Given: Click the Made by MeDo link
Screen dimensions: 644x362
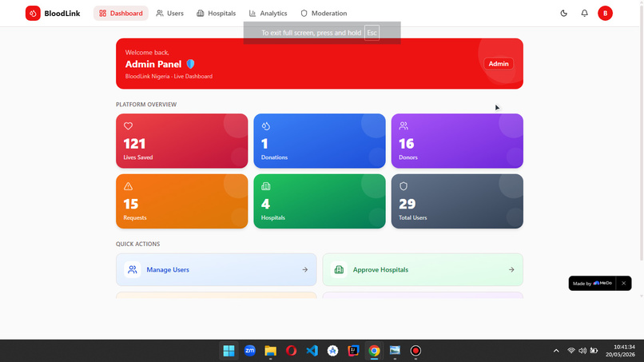Looking at the screenshot, I should click(x=592, y=283).
